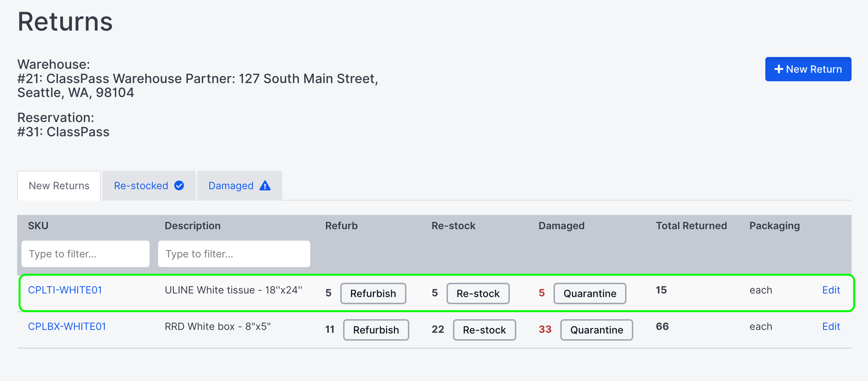868x381 pixels.
Task: Quarantine the ULINE White tissue items
Action: tap(590, 294)
